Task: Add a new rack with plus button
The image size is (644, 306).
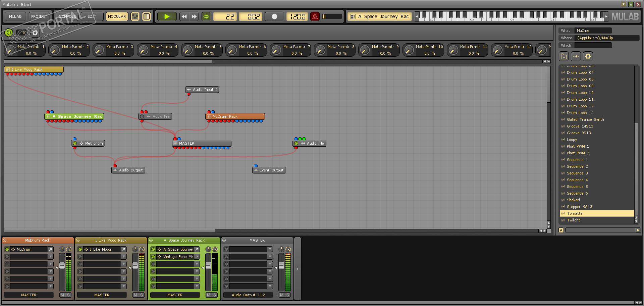Action: tap(298, 269)
